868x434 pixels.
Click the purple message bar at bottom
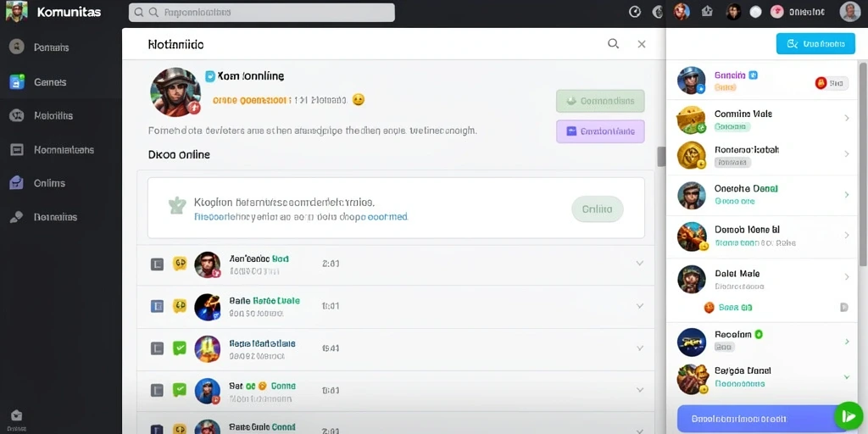click(x=755, y=419)
